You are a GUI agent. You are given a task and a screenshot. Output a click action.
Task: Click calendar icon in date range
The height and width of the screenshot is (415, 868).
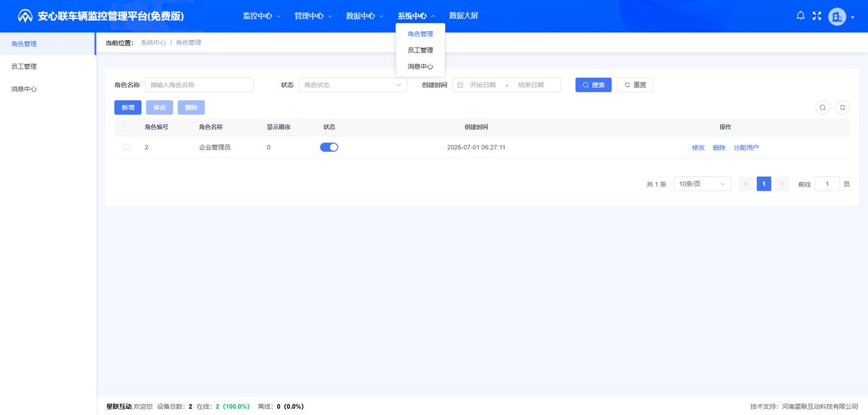click(460, 85)
